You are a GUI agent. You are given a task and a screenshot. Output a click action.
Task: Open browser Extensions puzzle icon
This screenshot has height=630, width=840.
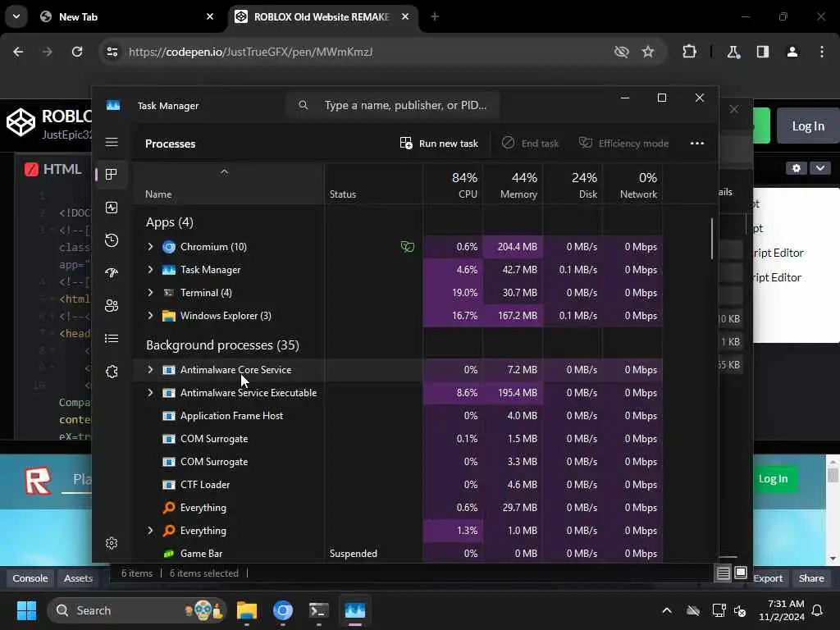[x=689, y=52]
